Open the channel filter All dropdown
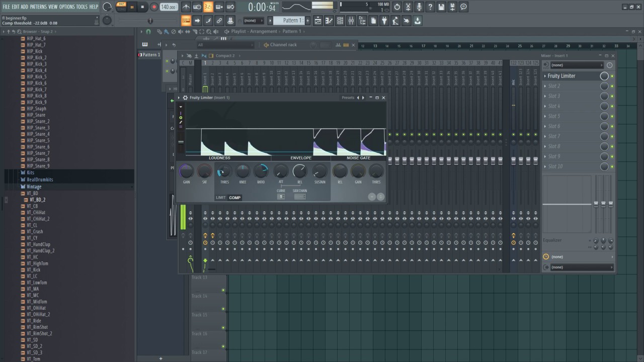Viewport: 644px width, 362px height. click(225, 45)
